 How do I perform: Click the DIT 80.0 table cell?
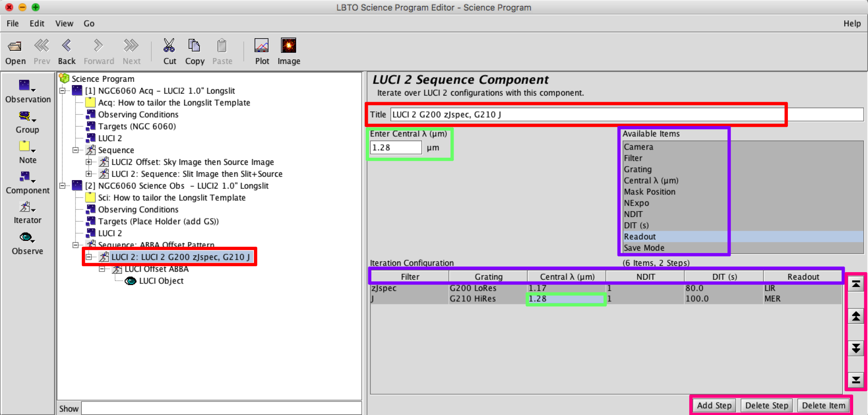click(724, 288)
